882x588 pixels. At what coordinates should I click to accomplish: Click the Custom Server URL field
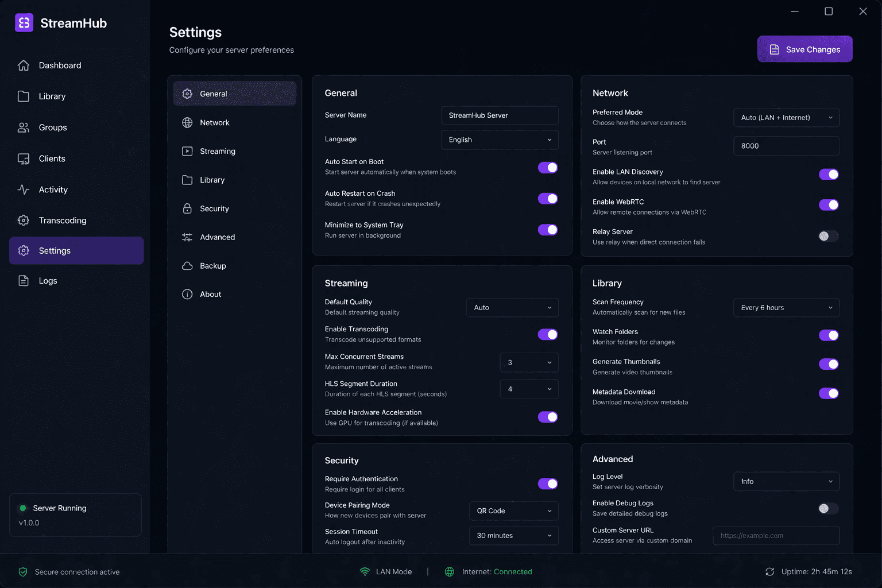coord(776,536)
